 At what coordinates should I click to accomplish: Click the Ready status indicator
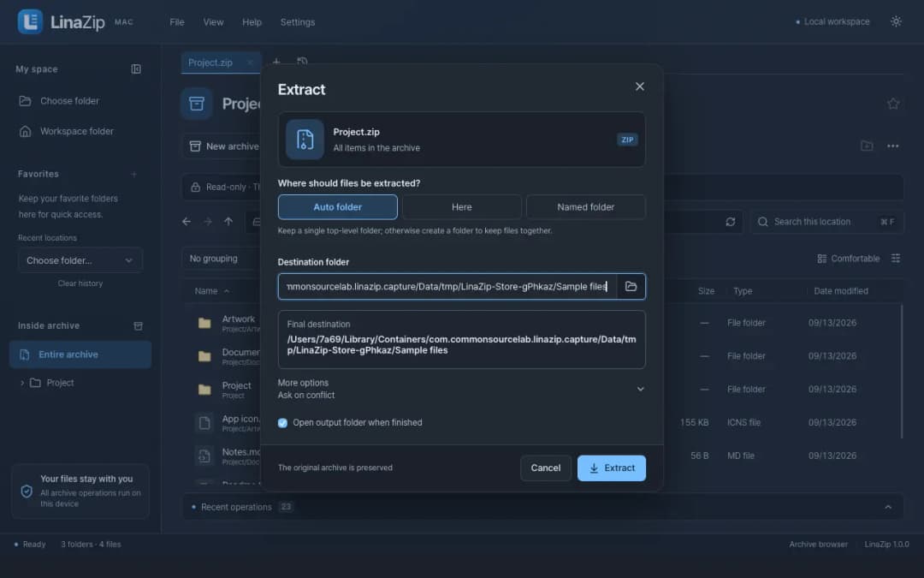pos(29,545)
